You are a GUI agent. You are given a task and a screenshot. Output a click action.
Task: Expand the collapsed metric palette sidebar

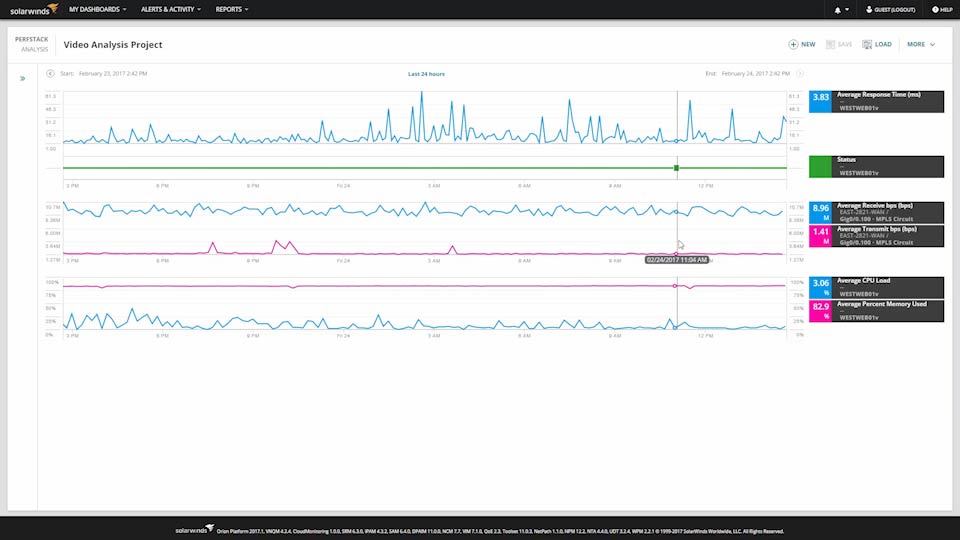(x=23, y=78)
